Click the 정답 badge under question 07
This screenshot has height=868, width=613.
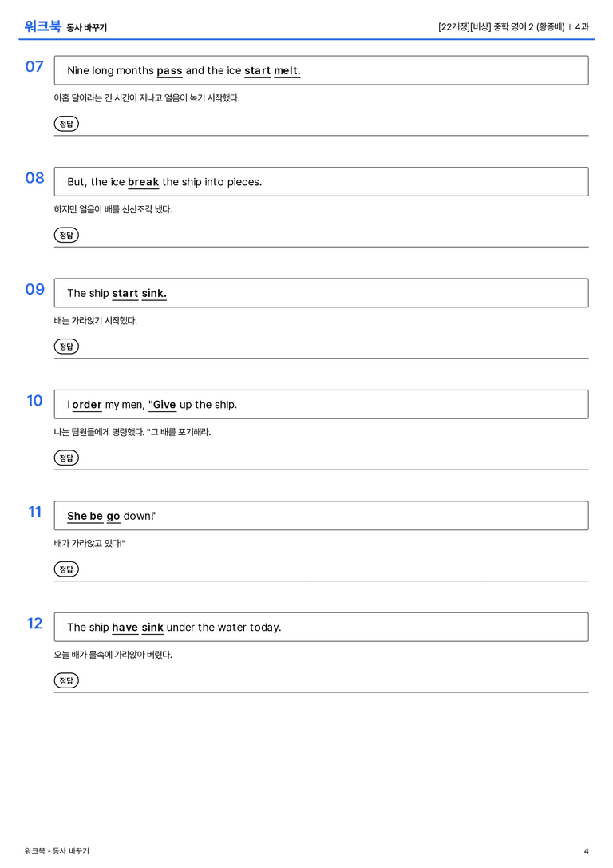[66, 124]
